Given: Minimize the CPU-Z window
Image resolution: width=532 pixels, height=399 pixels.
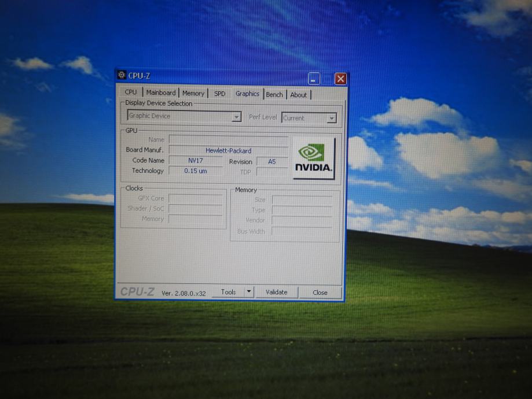Looking at the screenshot, I should pos(314,79).
